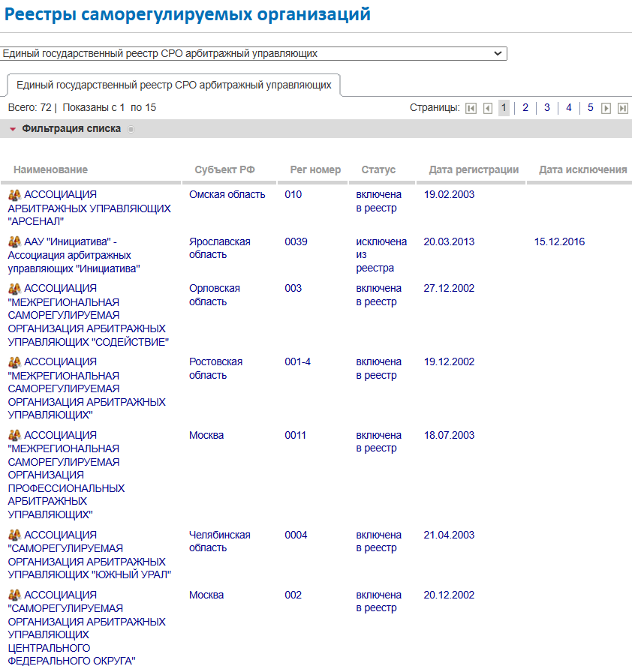Click registration date 18.07.2003
This screenshot has height=672, width=632.
pos(449,436)
